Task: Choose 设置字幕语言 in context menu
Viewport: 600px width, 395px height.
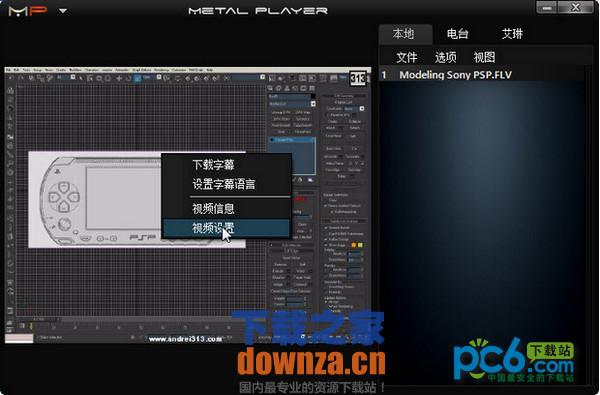Action: (x=226, y=184)
